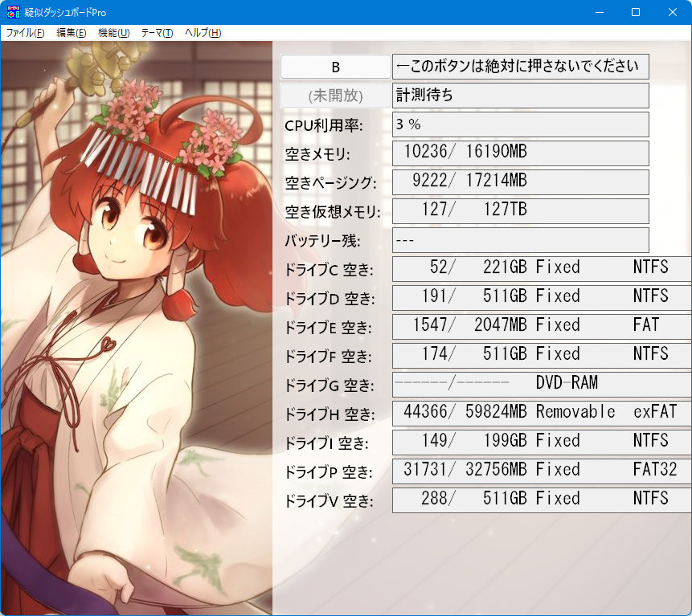This screenshot has width=692, height=616.
Task: Maximize the 疑似ダッシュボードPro window
Action: pos(636,12)
